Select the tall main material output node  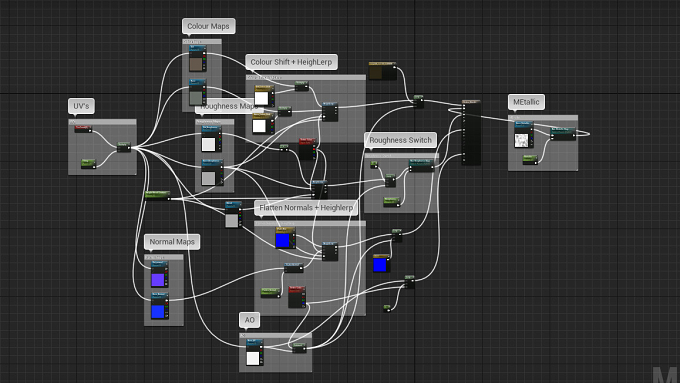pos(471,132)
